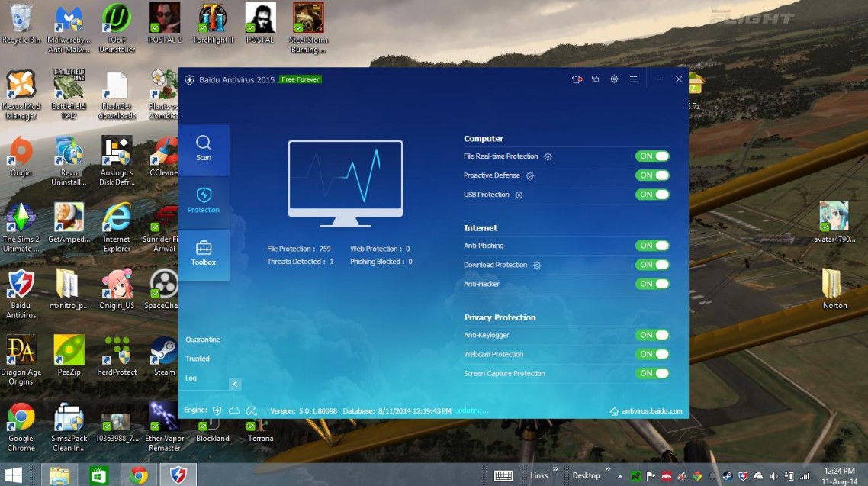This screenshot has width=868, height=486.
Task: Click the Updating status text
Action: (471, 410)
